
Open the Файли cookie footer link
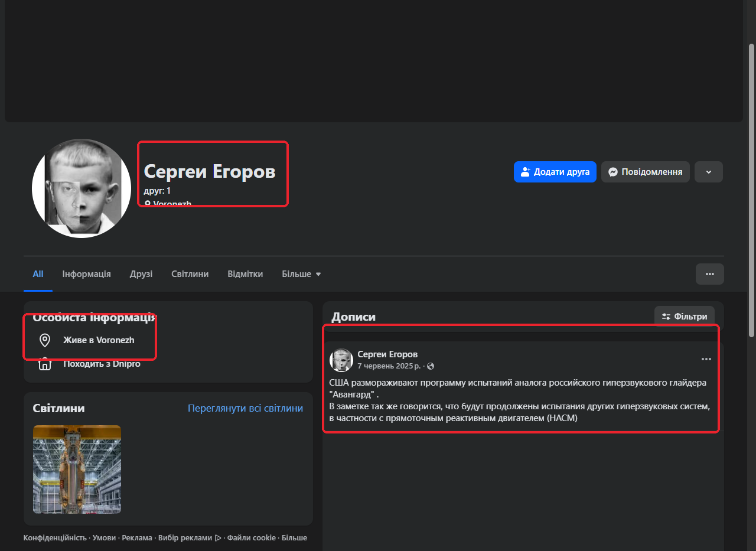tap(252, 538)
